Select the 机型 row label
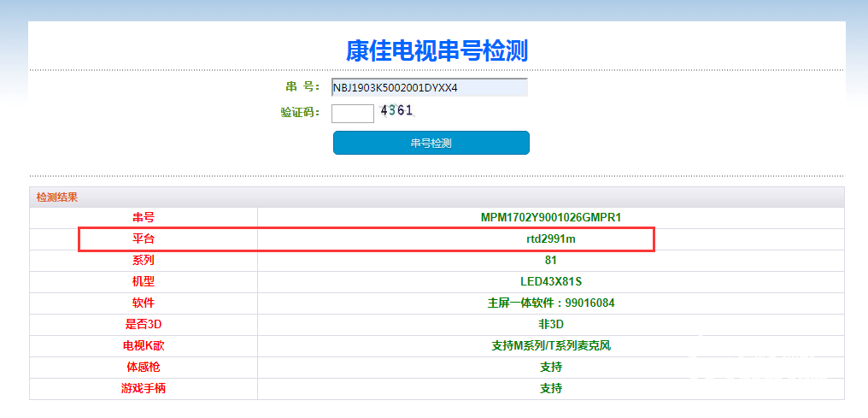The width and height of the screenshot is (868, 418). click(x=144, y=282)
